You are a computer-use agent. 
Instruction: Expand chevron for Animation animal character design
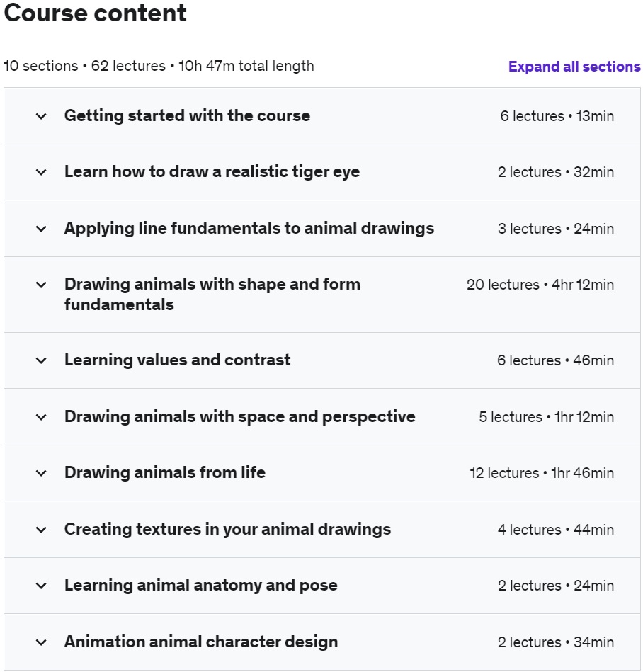pos(41,642)
